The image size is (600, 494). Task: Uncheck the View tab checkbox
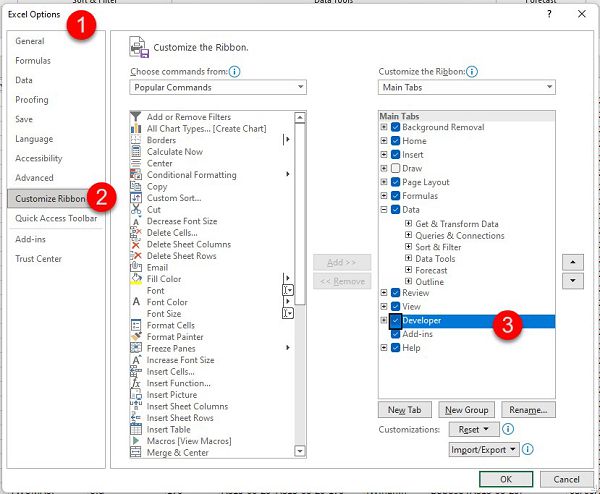pos(395,307)
